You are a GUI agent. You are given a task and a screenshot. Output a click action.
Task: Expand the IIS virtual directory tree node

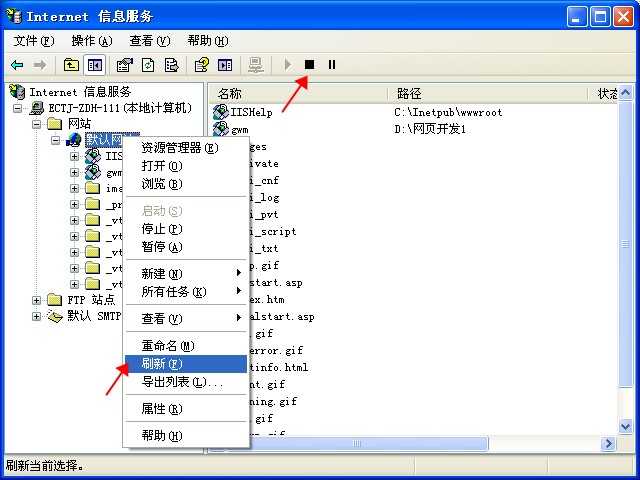click(74, 156)
